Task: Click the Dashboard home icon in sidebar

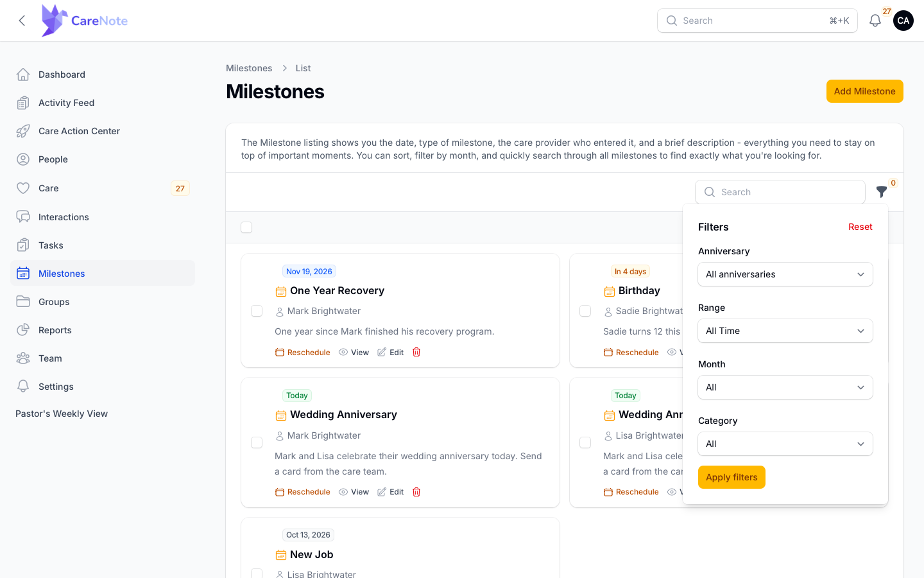Action: 23,74
